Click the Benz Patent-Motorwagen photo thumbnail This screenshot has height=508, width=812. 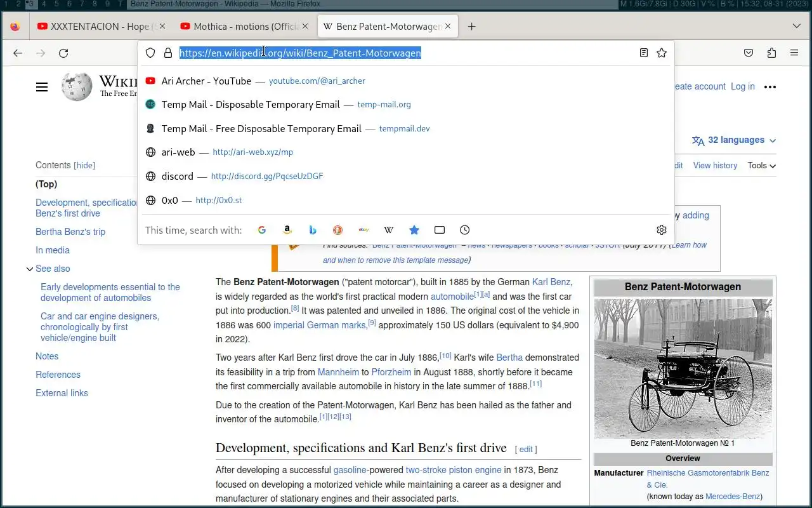pos(683,368)
